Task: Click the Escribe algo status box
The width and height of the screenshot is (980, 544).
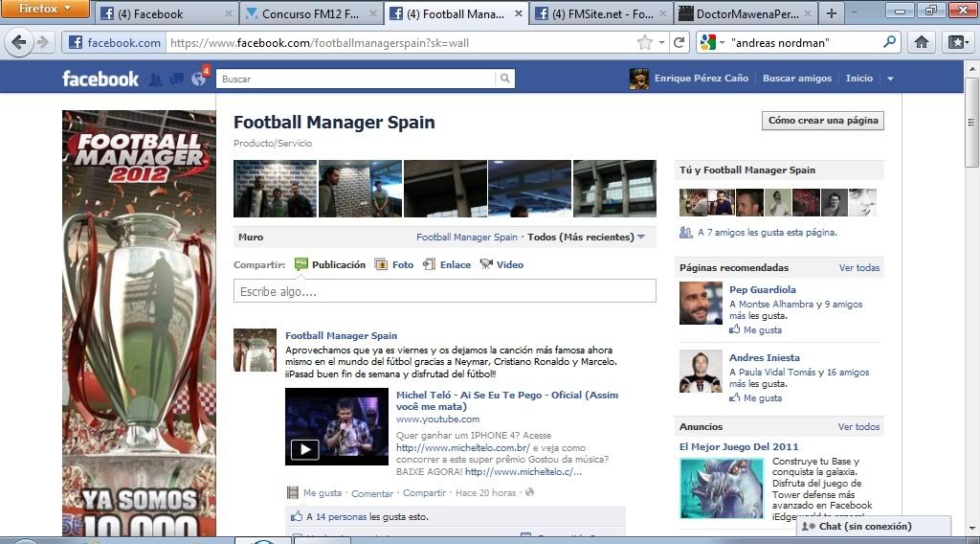Action: 444,291
